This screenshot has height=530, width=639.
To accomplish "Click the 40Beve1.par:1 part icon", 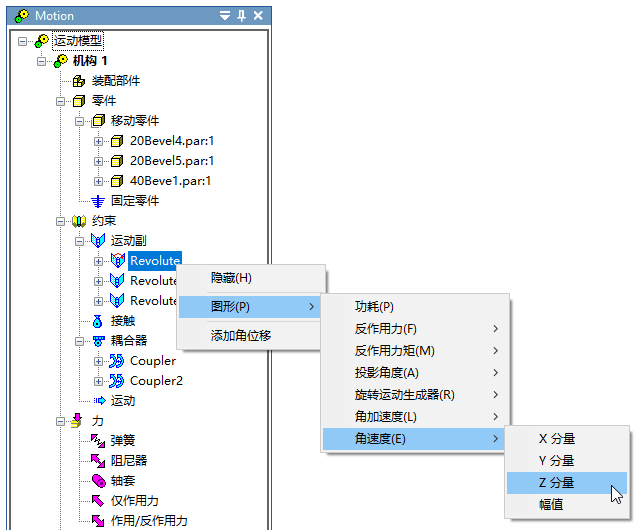I will (117, 181).
